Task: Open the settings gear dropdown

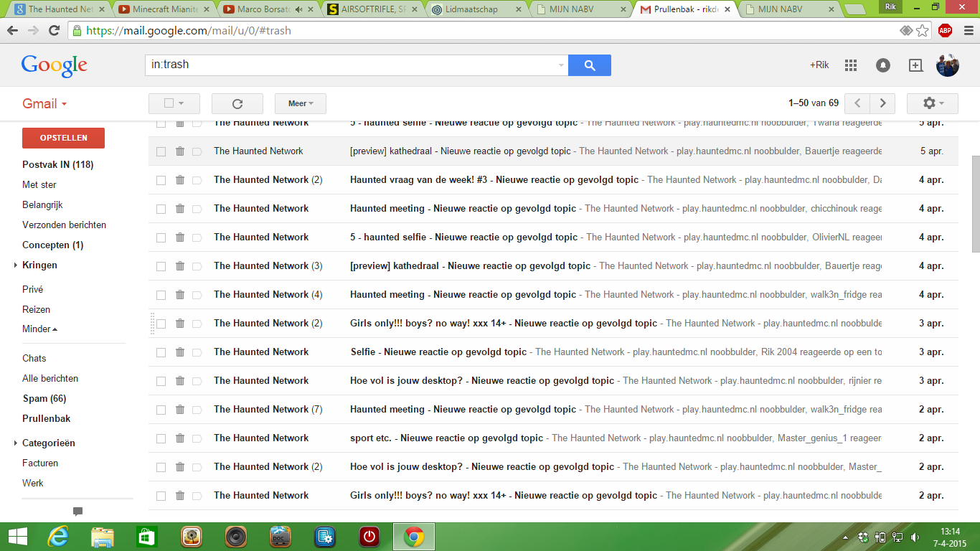Action: coord(933,103)
